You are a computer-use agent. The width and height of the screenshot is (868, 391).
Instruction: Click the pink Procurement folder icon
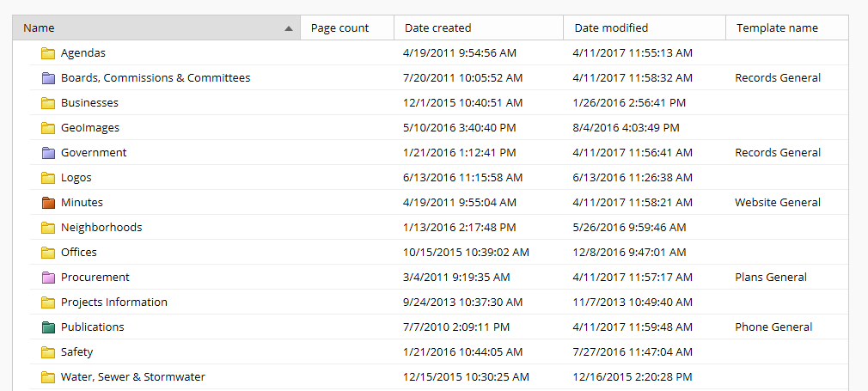(x=48, y=278)
